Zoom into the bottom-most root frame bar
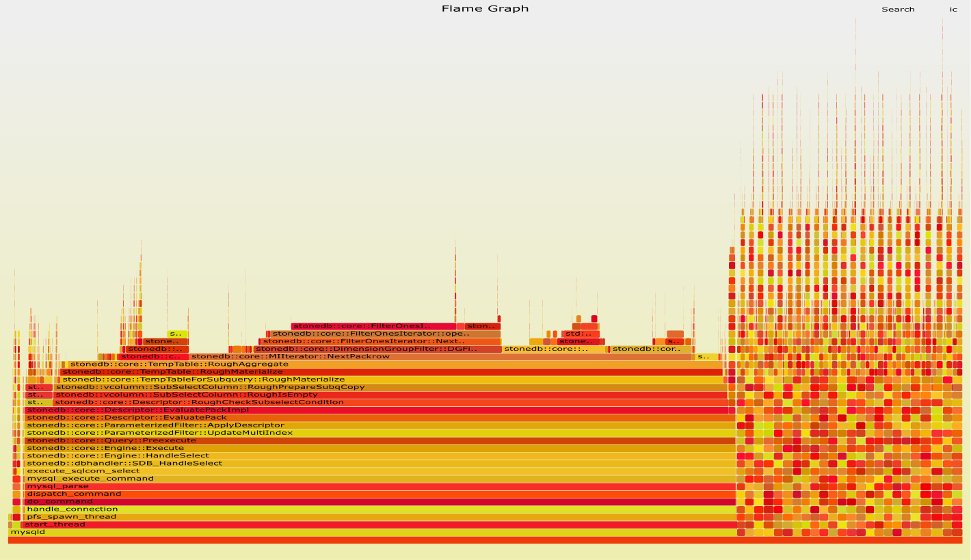 tap(485, 540)
